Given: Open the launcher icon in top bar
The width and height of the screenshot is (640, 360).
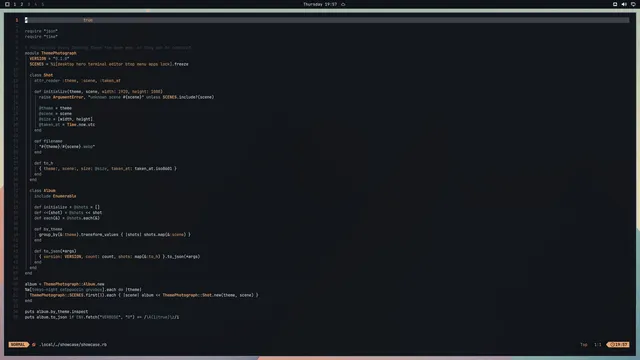Looking at the screenshot, I should pyautogui.click(x=7, y=4).
